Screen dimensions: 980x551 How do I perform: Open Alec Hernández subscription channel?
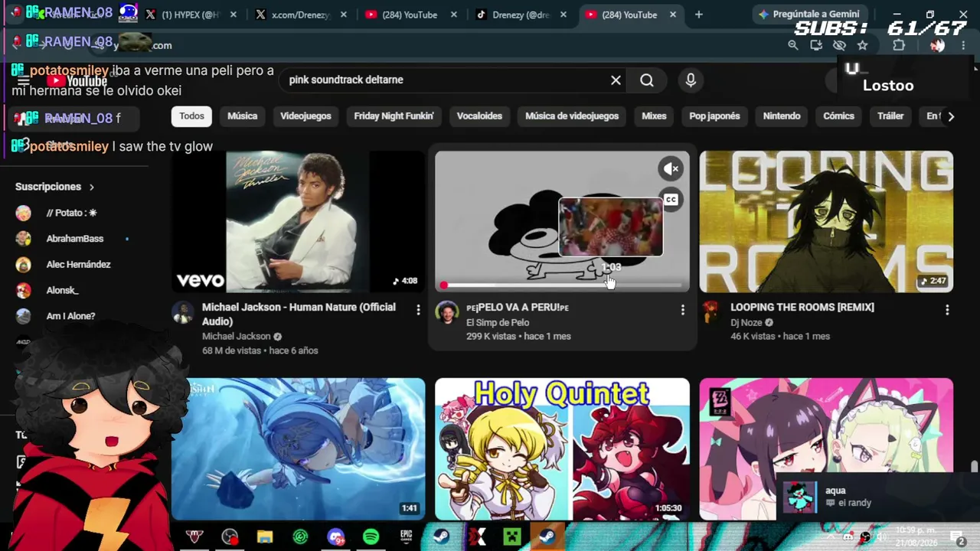pos(77,265)
